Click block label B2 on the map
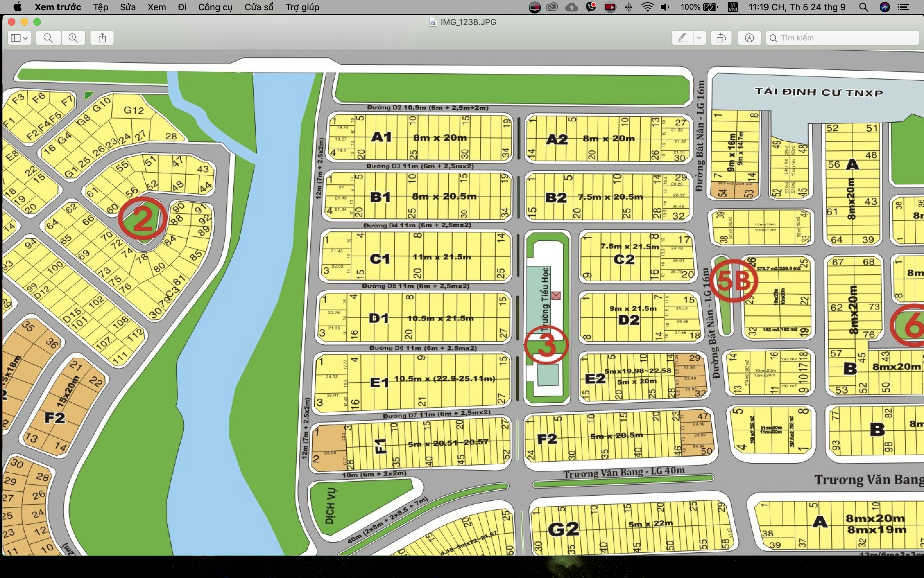Image resolution: width=924 pixels, height=578 pixels. coord(556,197)
